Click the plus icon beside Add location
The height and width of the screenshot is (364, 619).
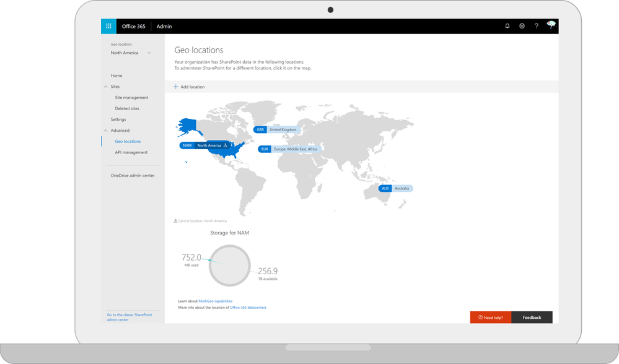click(176, 87)
